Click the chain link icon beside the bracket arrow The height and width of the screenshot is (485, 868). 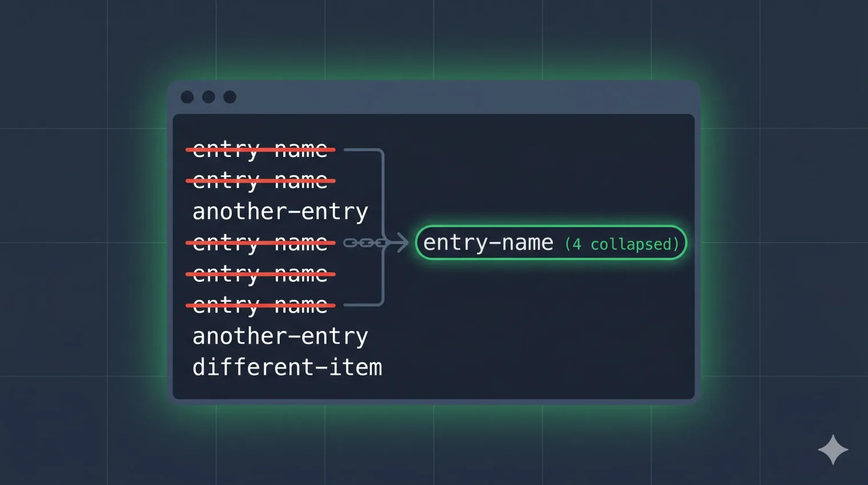click(365, 243)
